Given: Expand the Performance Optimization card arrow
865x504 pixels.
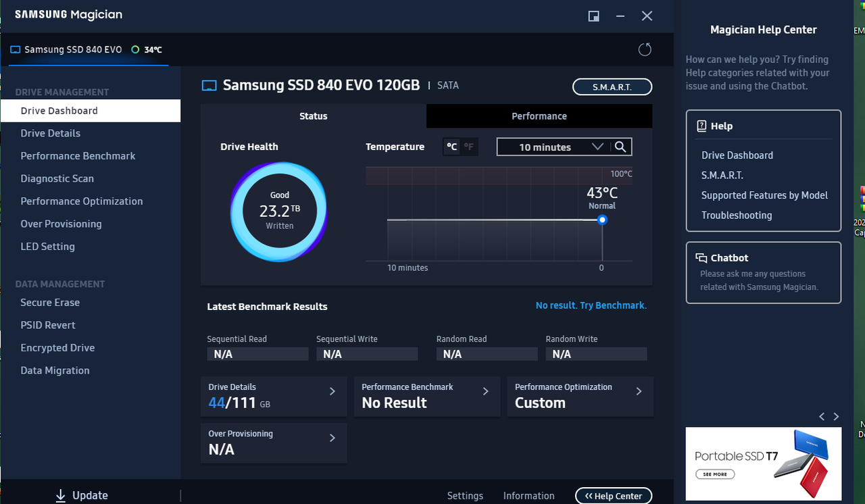Looking at the screenshot, I should click(639, 391).
